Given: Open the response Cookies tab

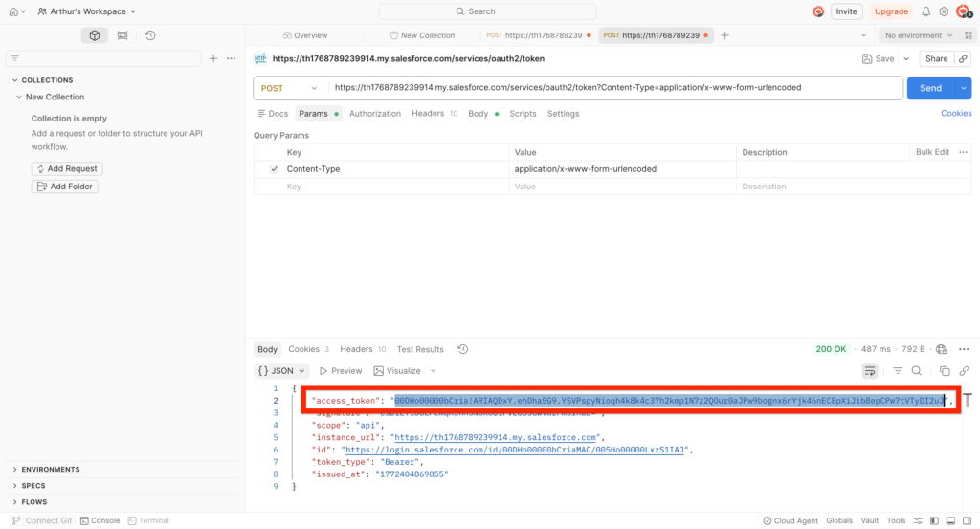Looking at the screenshot, I should point(303,349).
